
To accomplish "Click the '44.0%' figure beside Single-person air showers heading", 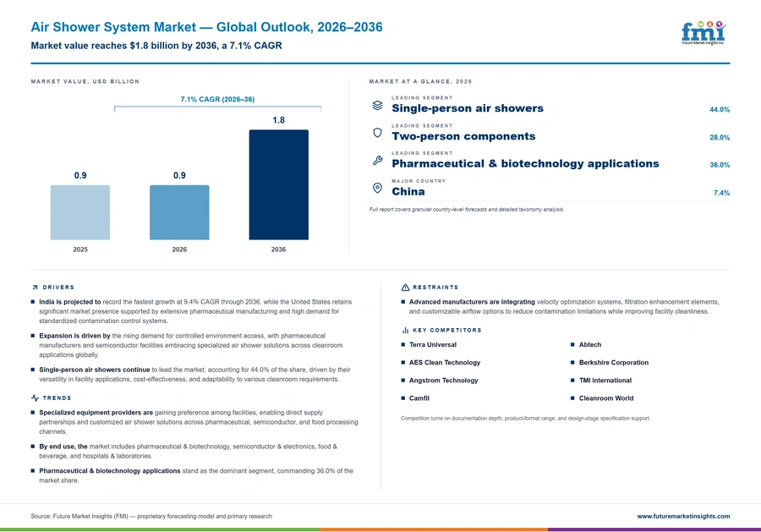I will click(720, 110).
